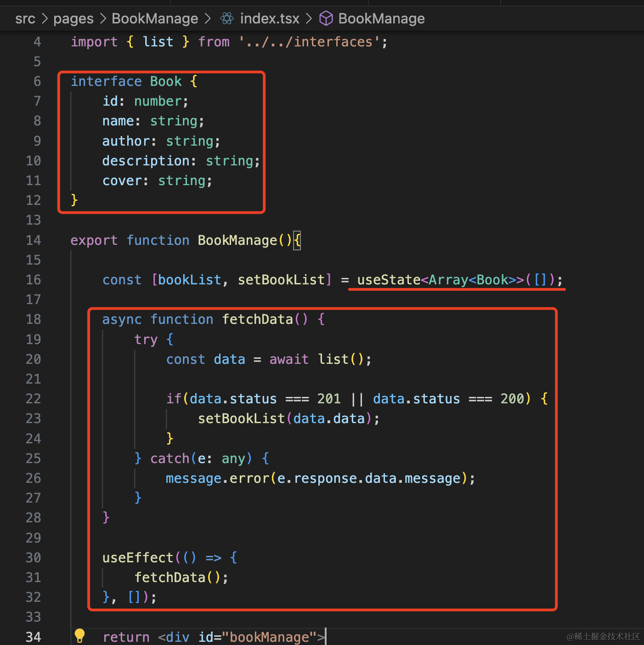Select the BookManage symbol breadcrumb
The image size is (644, 645).
coord(381,19)
